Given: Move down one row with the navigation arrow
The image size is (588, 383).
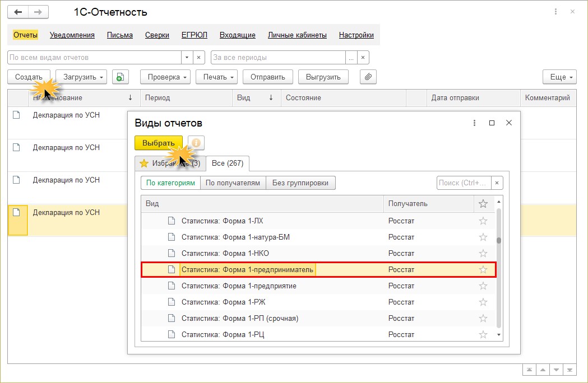Looking at the screenshot, I should (556, 370).
